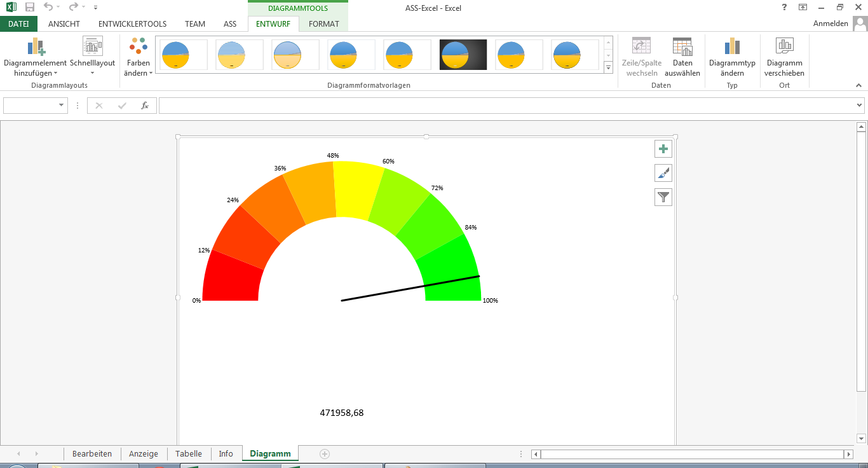Open the Name Box dropdown

[x=61, y=106]
